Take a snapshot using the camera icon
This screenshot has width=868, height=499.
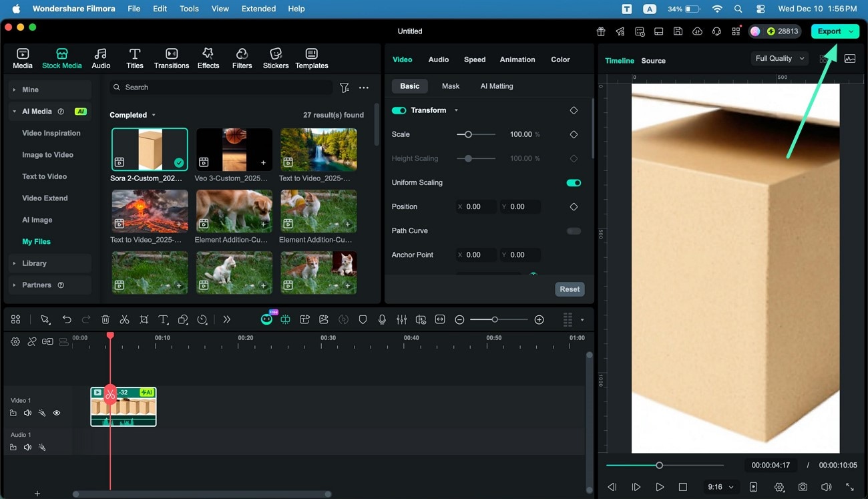tap(803, 487)
